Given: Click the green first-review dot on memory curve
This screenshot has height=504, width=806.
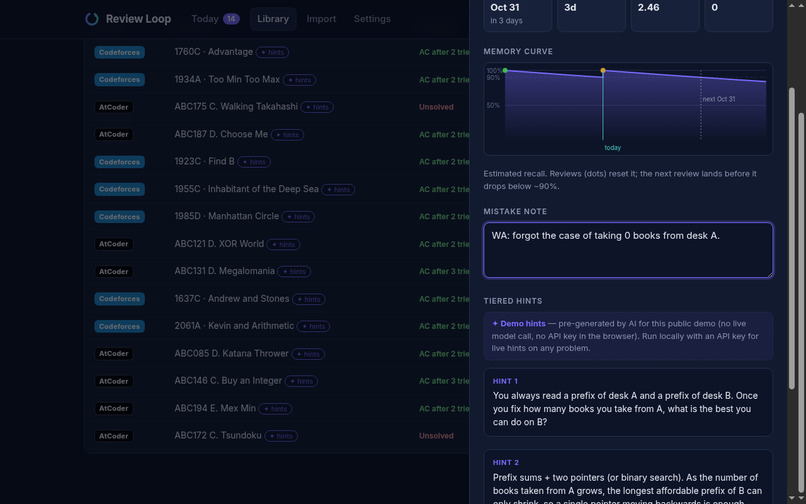Looking at the screenshot, I should pos(505,70).
